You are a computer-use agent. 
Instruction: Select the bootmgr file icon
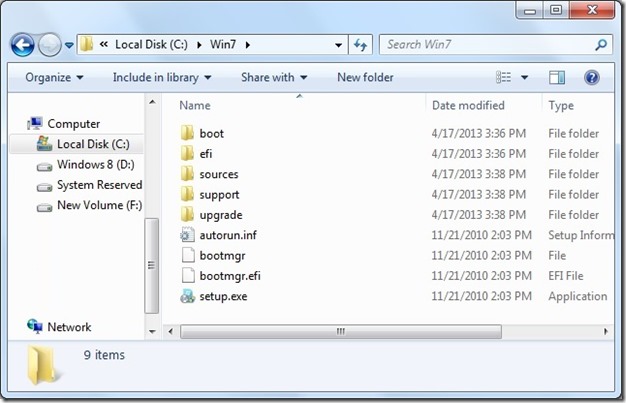(x=188, y=255)
